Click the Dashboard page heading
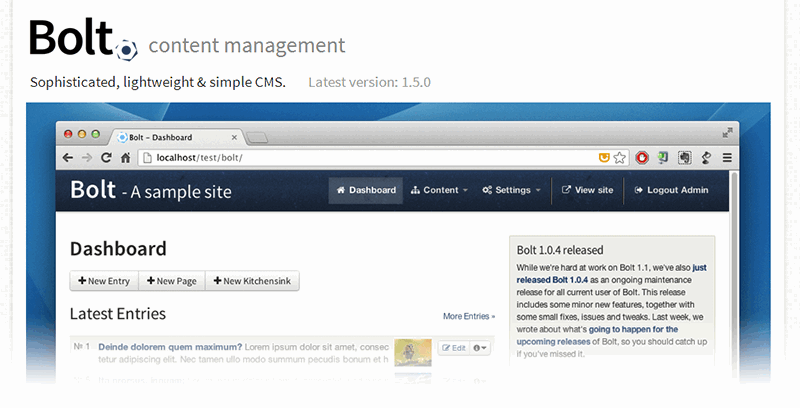Screen dimensions: 800x408 pyautogui.click(x=118, y=249)
